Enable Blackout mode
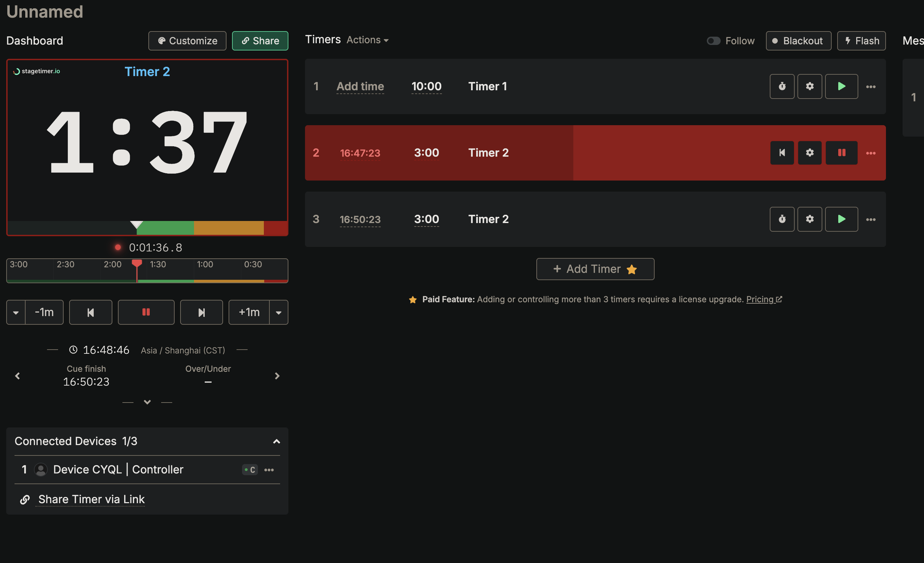 click(x=798, y=40)
